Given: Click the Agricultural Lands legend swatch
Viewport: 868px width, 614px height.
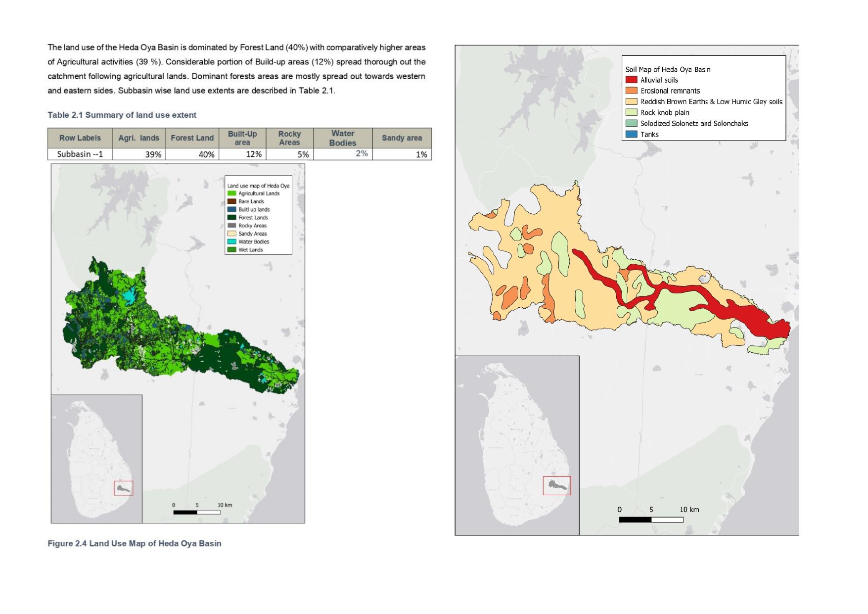Looking at the screenshot, I should 231,193.
